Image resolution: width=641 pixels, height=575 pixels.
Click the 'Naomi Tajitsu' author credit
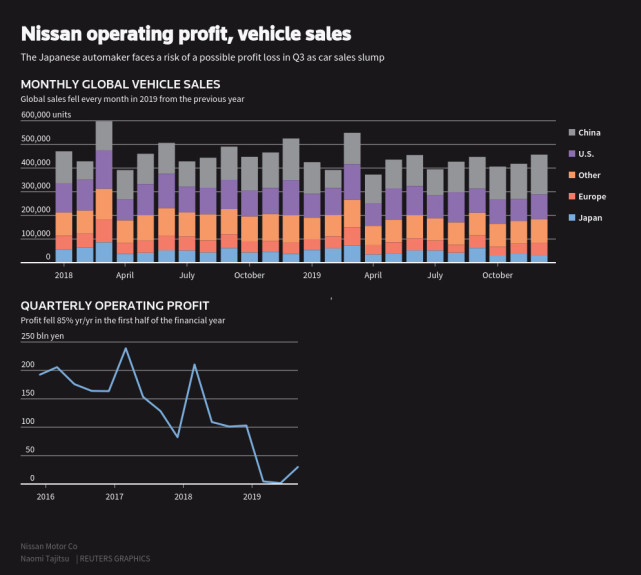pyautogui.click(x=45, y=559)
